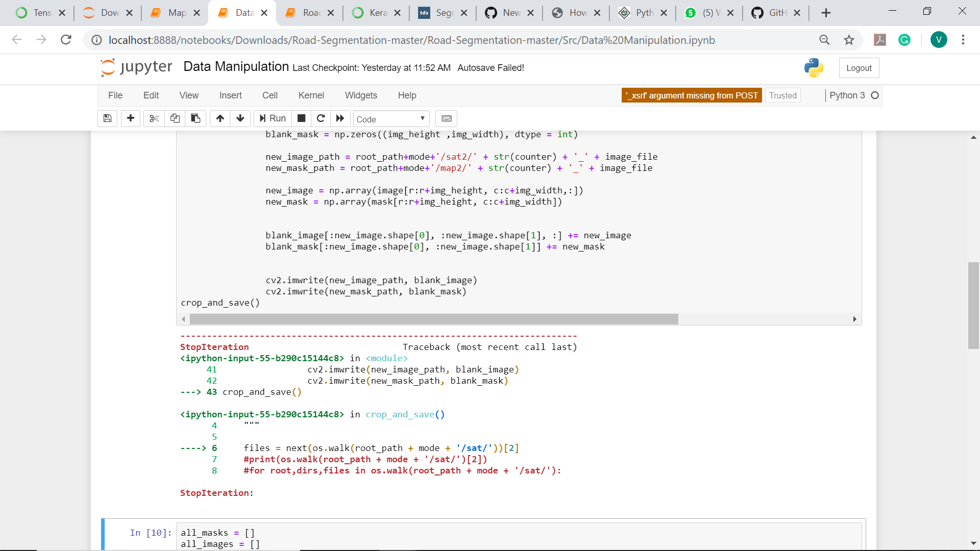The width and height of the screenshot is (980, 551).
Task: Expand the browser bookmarks star menu
Action: pyautogui.click(x=849, y=40)
